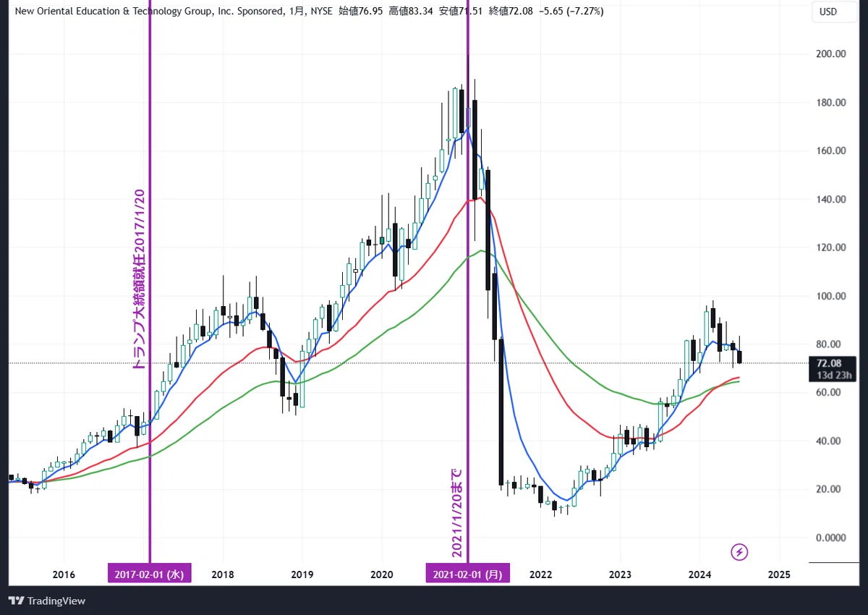Select the 2017-02-01 date label
Screen dimensions: 868x615
[x=150, y=574]
